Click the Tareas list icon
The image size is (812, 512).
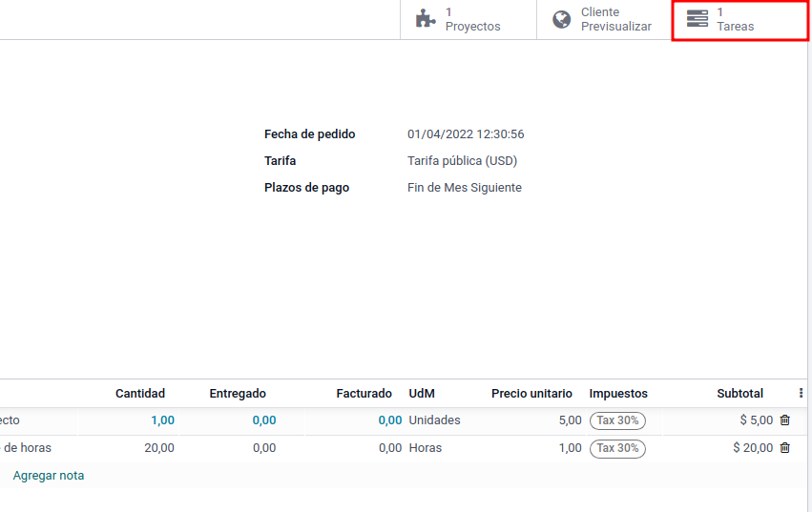697,19
